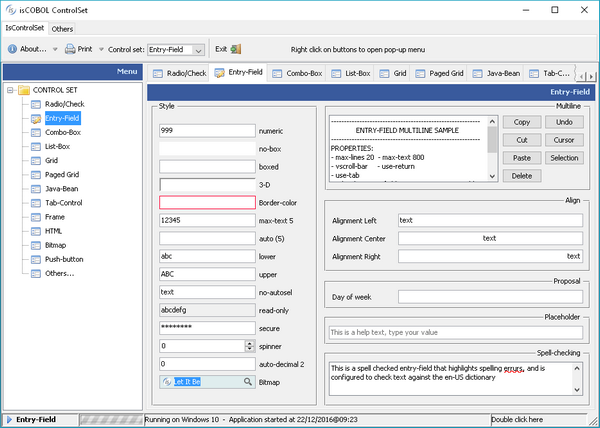Click the HTML icon in tree
Viewport: 600px width, 428px height.
(35, 230)
